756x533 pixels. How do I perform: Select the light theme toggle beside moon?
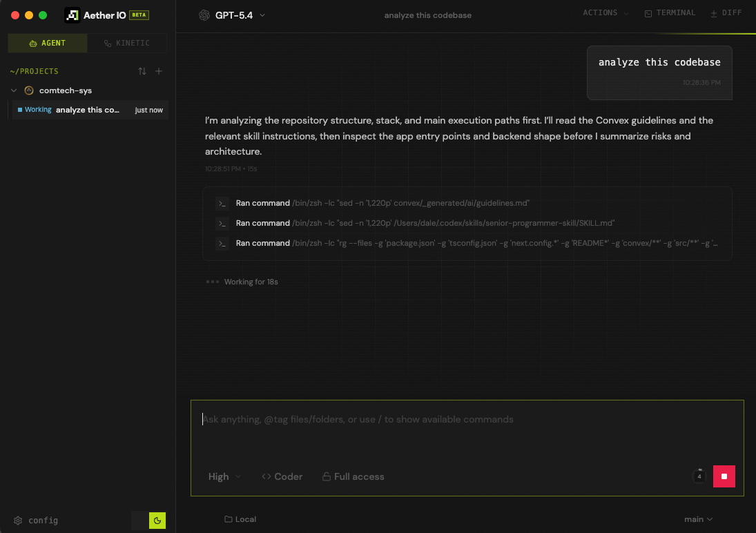140,521
